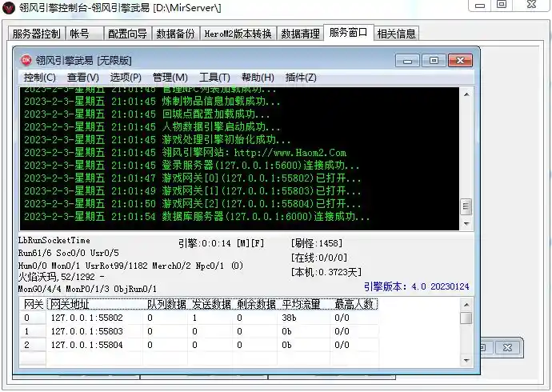The height and width of the screenshot is (392, 552).
Task: Click log line 人物数据引擎启动成功
Action: pyautogui.click(x=152, y=126)
